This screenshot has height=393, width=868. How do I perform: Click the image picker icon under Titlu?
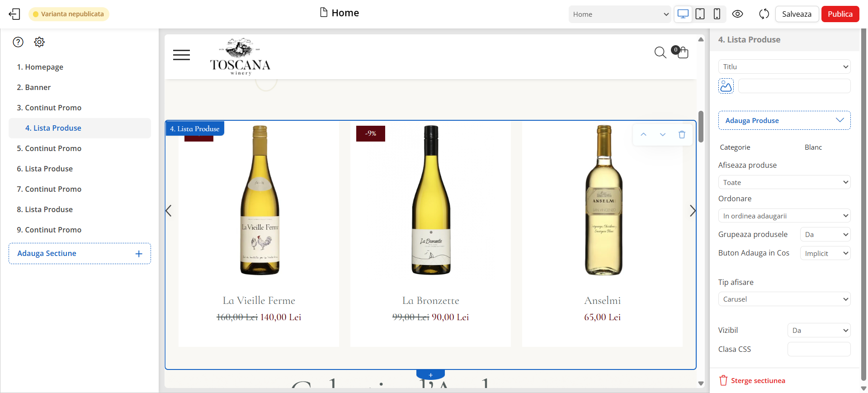726,86
